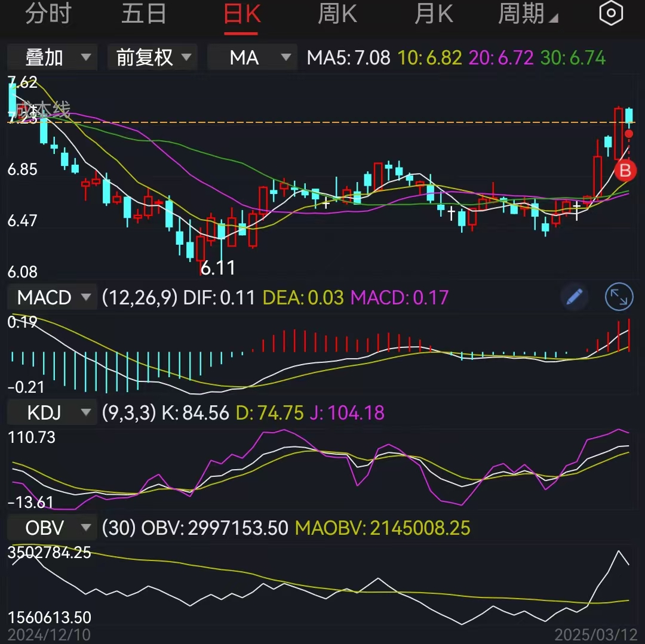
Task: Click the pencil edit icon beside MACD
Action: 574,297
